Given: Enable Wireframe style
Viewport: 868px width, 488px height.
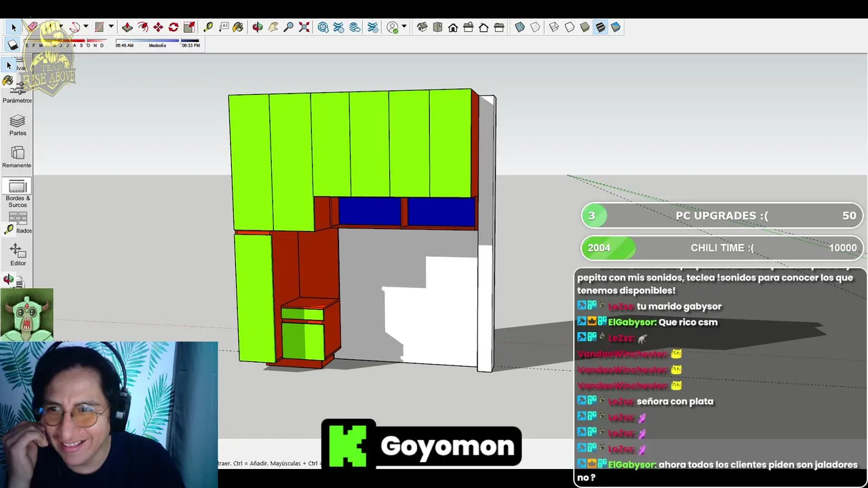Looking at the screenshot, I should click(x=554, y=27).
